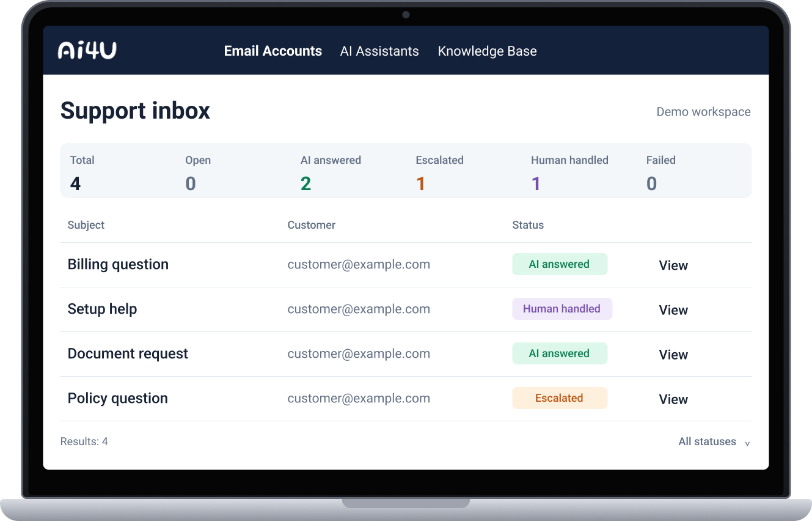Click Escalated badge in Policy question row
This screenshot has height=521, width=812.
[560, 398]
